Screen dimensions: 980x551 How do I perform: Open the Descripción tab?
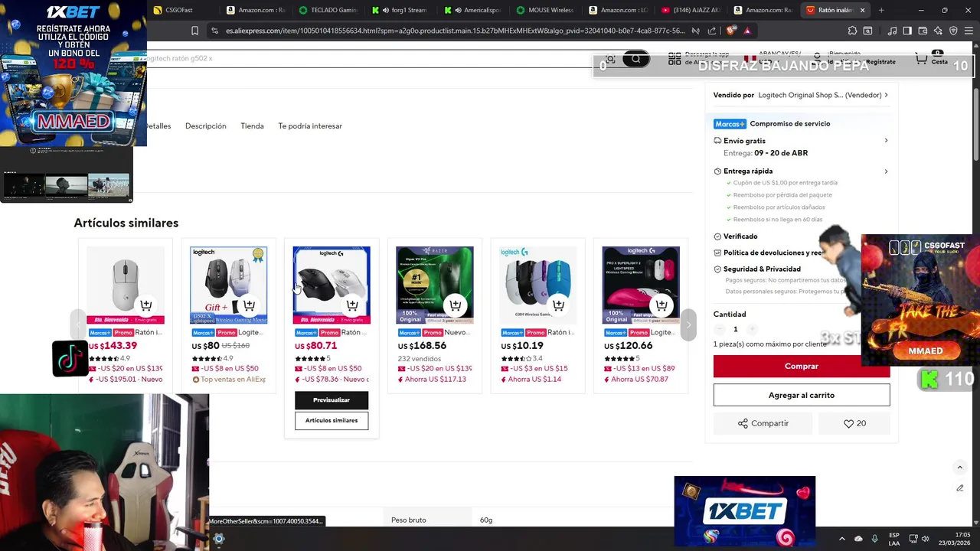205,126
